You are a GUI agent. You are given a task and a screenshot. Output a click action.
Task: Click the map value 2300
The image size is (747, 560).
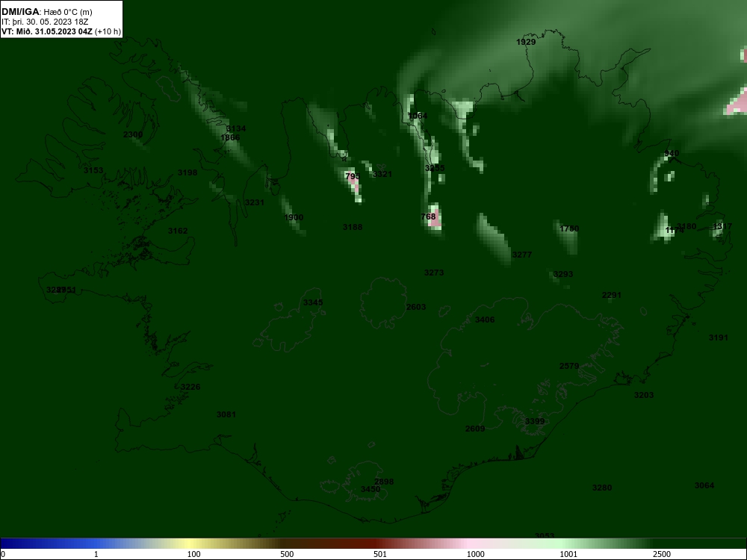(x=133, y=134)
